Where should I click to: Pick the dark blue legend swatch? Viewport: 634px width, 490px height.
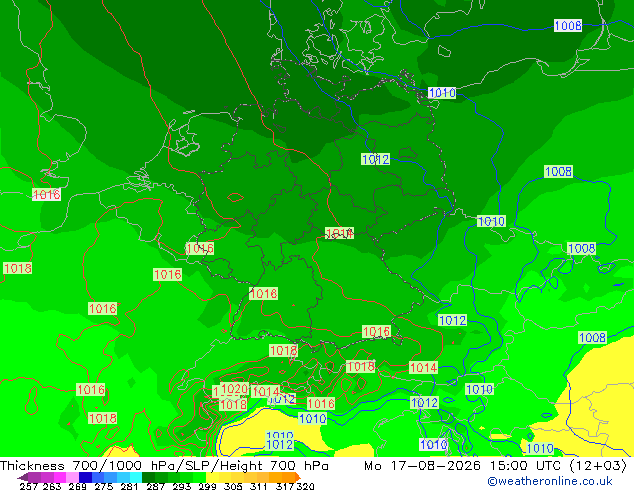pyautogui.click(x=85, y=477)
